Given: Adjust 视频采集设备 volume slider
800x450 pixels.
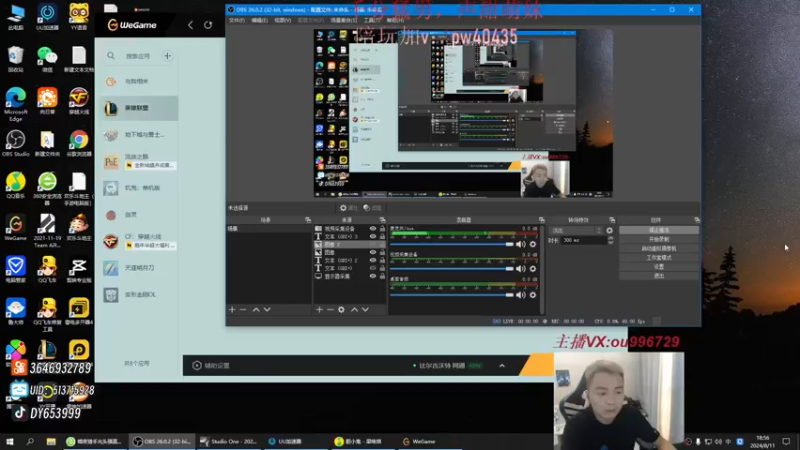Looking at the screenshot, I should coord(452,269).
